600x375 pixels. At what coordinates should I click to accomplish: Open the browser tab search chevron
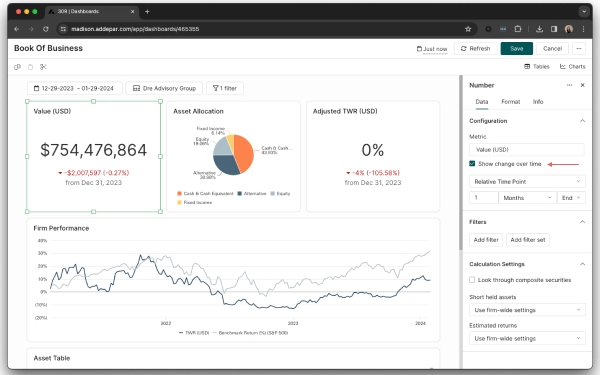pos(584,11)
